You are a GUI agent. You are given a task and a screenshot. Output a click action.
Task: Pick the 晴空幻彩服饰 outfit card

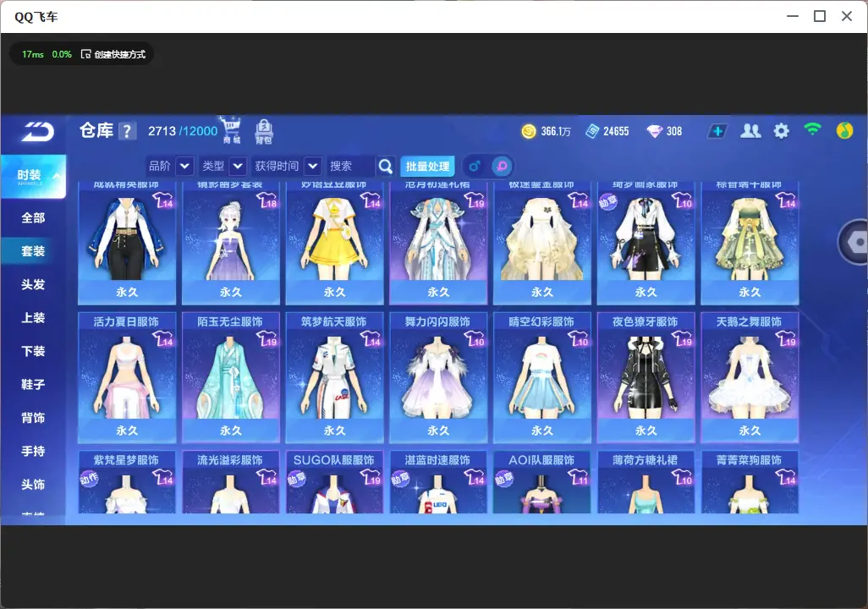[x=542, y=377]
